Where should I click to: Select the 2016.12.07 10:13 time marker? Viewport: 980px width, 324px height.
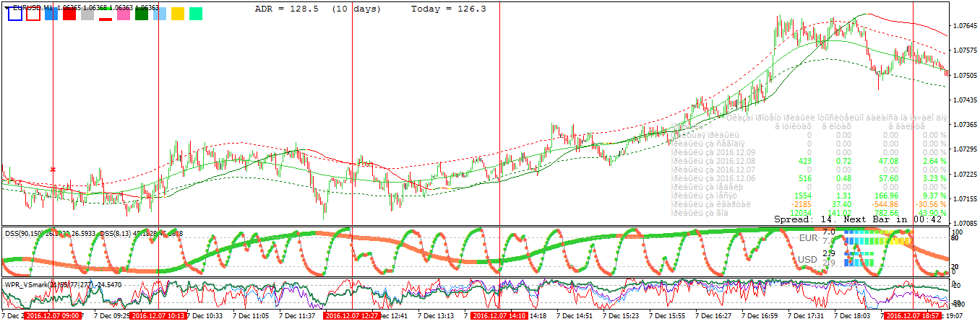(158, 316)
